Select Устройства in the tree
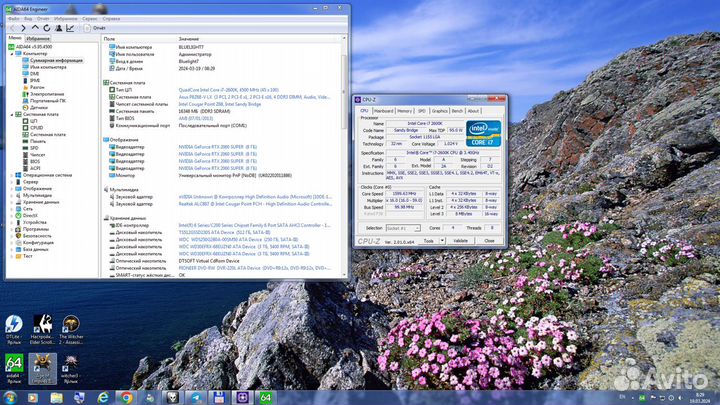This screenshot has width=720, height=405. pyautogui.click(x=34, y=222)
